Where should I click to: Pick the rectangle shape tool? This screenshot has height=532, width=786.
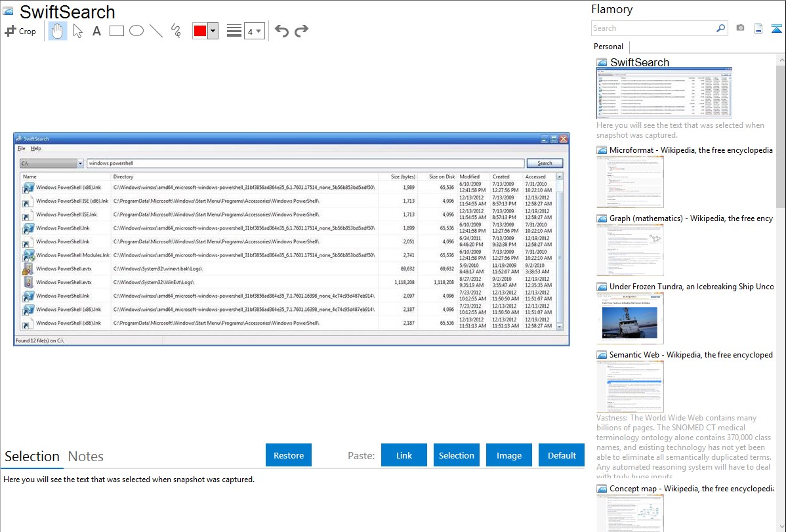coord(117,31)
